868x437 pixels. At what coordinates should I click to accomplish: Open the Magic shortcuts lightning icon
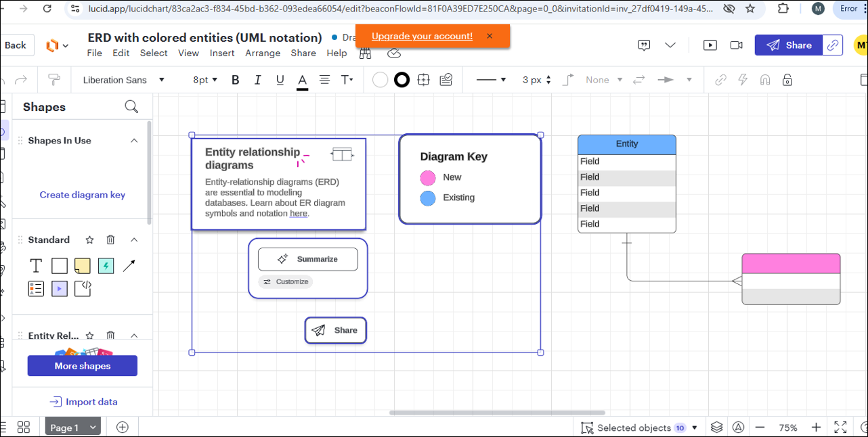742,79
